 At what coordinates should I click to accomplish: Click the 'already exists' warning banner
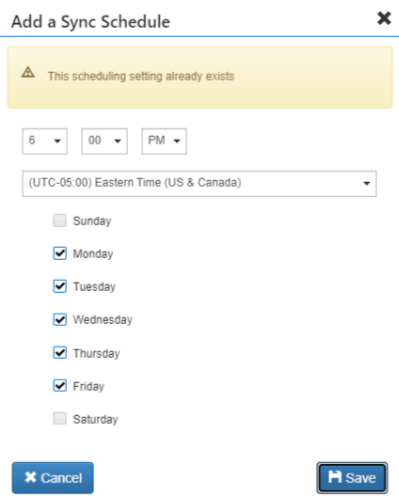[x=200, y=77]
